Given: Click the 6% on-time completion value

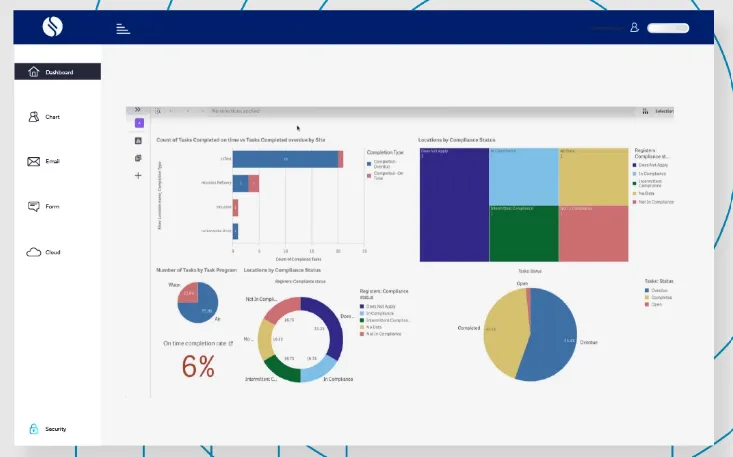Looking at the screenshot, I should coord(198,366).
